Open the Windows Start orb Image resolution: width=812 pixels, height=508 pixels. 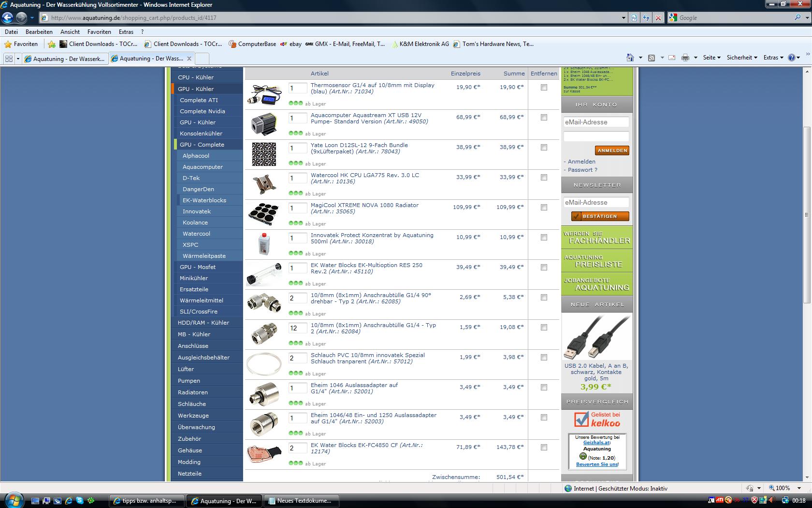click(x=13, y=500)
